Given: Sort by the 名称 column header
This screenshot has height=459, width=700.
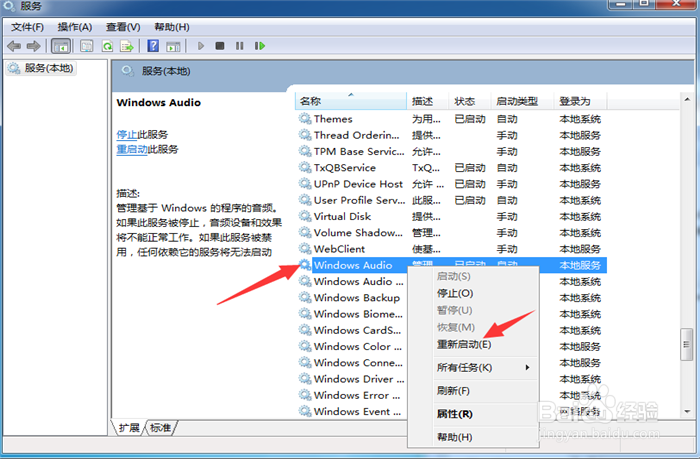Looking at the screenshot, I should point(350,101).
